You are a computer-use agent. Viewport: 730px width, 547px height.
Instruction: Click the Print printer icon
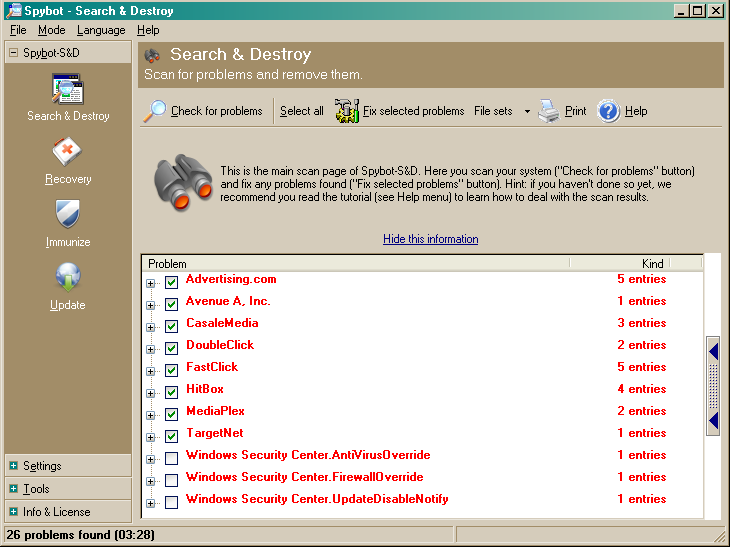coord(549,111)
